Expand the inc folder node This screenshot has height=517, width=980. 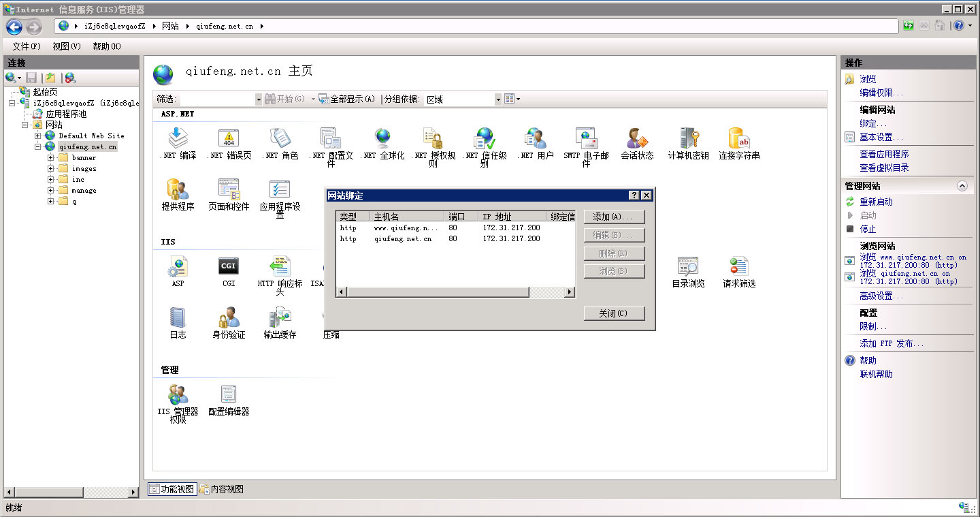point(51,179)
